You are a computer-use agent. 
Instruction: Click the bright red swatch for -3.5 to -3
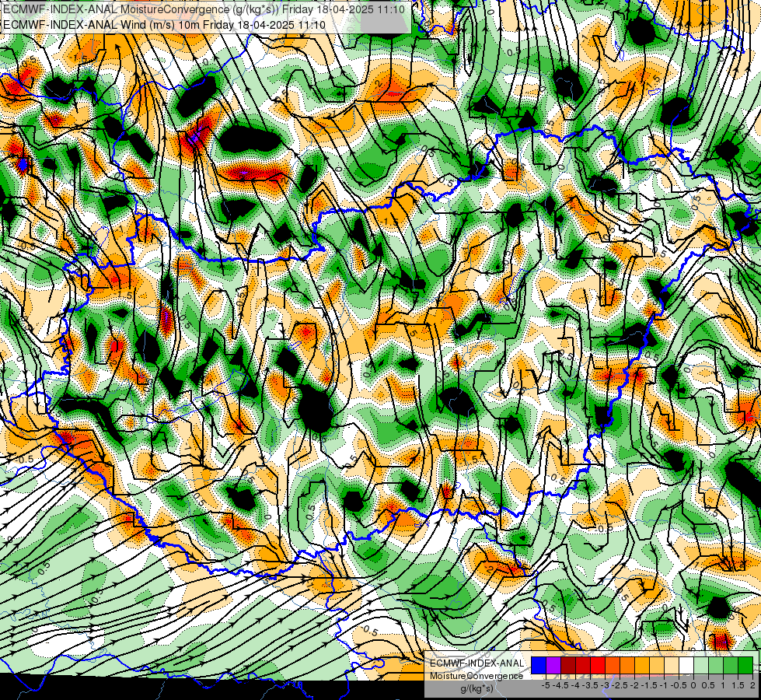[598, 665]
